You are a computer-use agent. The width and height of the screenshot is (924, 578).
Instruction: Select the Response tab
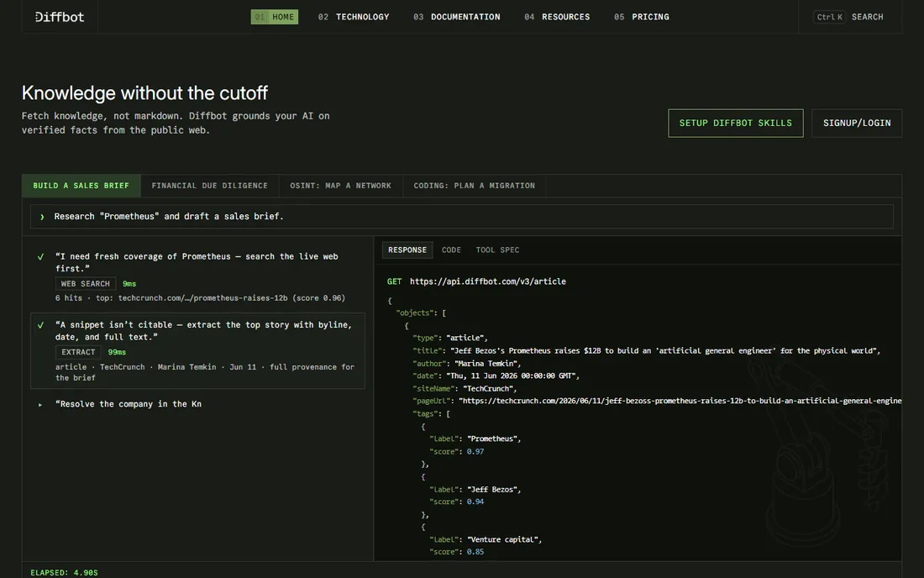click(407, 250)
